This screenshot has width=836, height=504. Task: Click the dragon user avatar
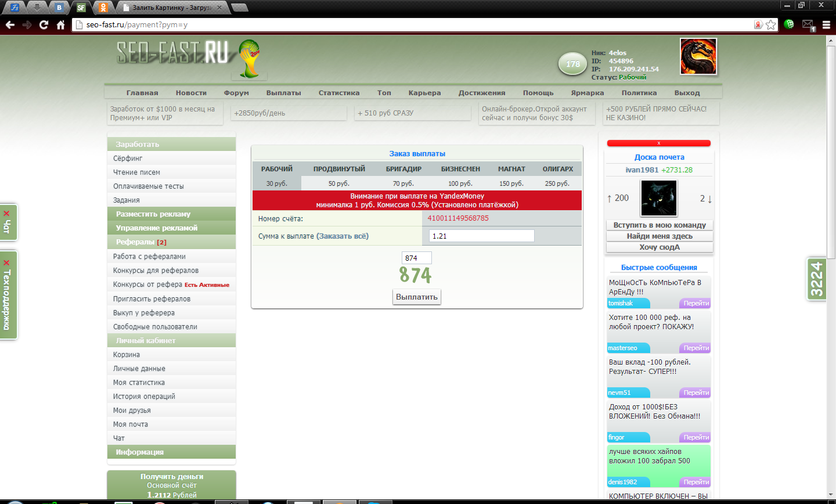coord(698,56)
